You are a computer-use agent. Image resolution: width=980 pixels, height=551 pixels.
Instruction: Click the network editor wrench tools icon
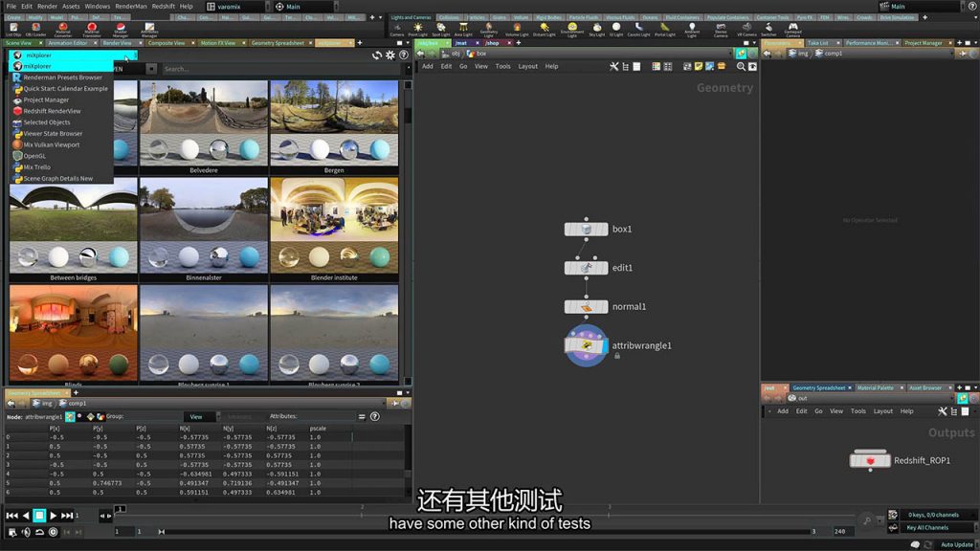tap(613, 66)
